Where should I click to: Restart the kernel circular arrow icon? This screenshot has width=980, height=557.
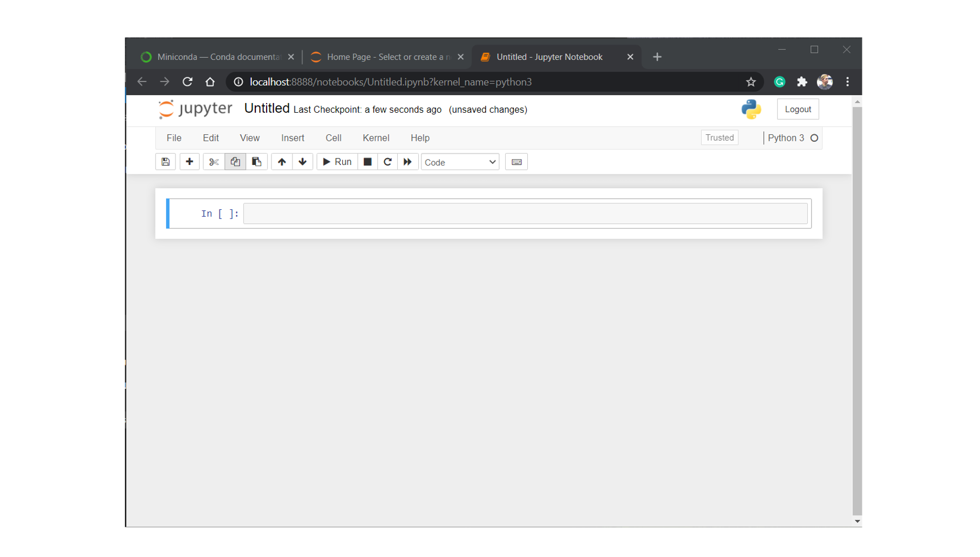[x=387, y=162]
